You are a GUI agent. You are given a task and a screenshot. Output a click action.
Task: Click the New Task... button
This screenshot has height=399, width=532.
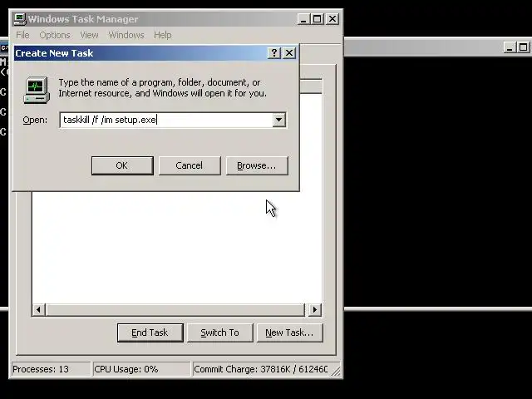[289, 332]
